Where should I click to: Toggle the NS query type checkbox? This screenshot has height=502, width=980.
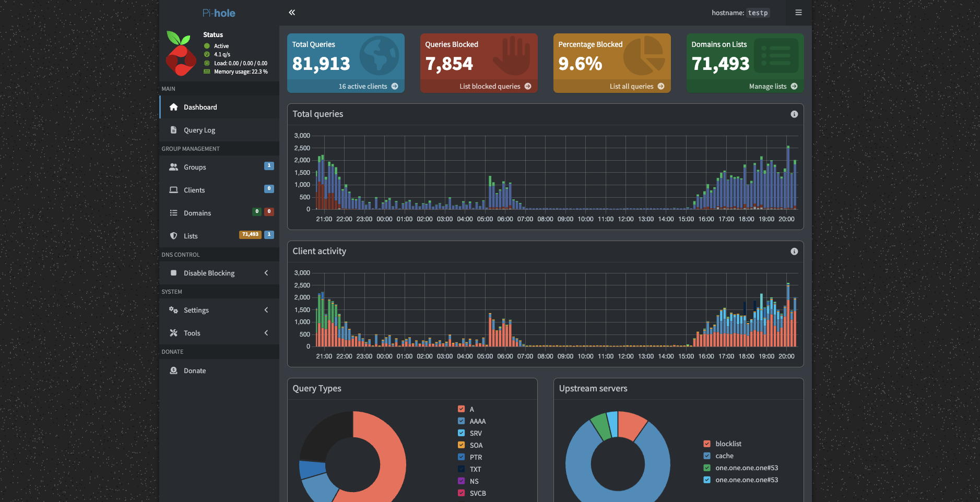pyautogui.click(x=461, y=481)
